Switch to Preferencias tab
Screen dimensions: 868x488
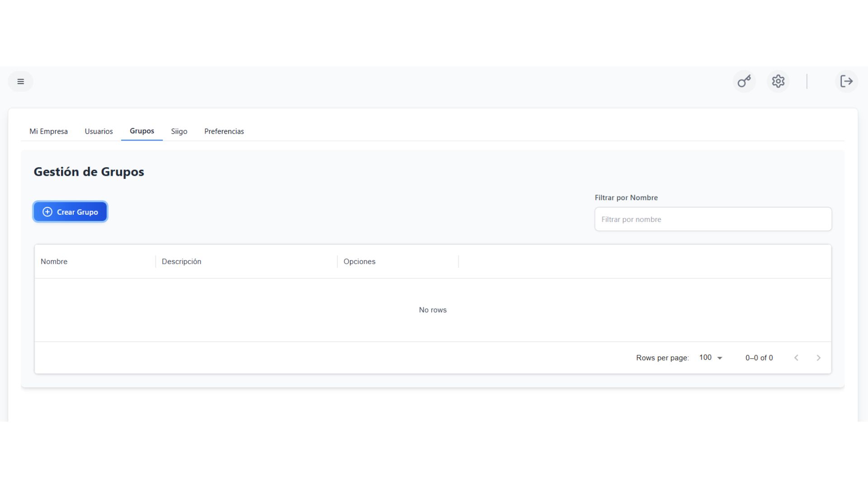pyautogui.click(x=224, y=131)
